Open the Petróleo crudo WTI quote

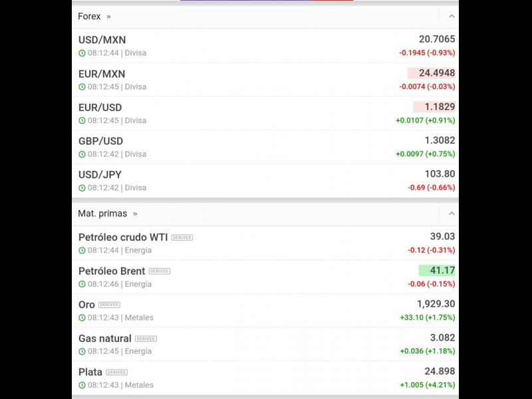click(x=123, y=237)
